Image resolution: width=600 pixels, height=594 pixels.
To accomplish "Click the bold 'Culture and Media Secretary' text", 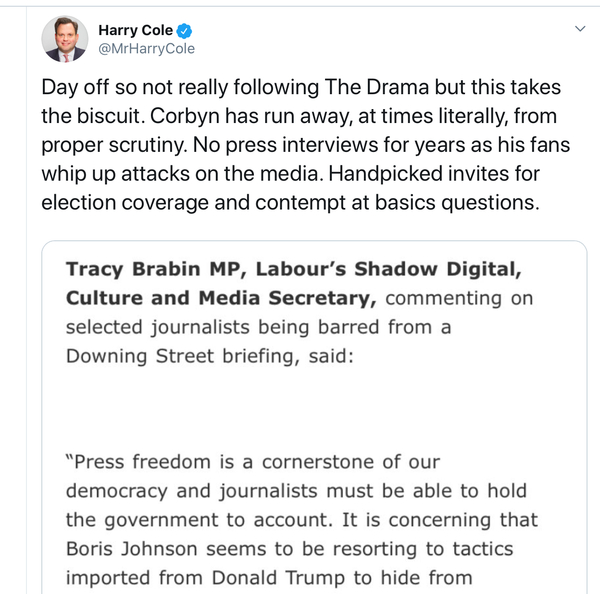I will 222,298.
